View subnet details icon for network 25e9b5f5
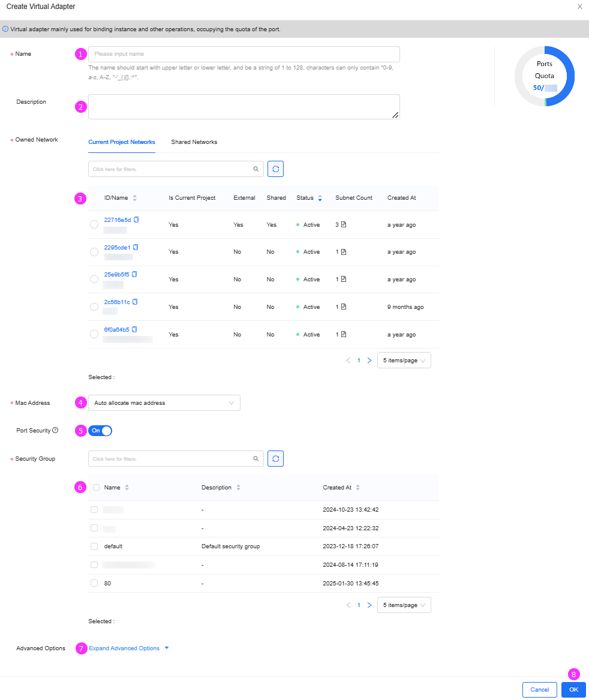The image size is (589, 700). (344, 279)
